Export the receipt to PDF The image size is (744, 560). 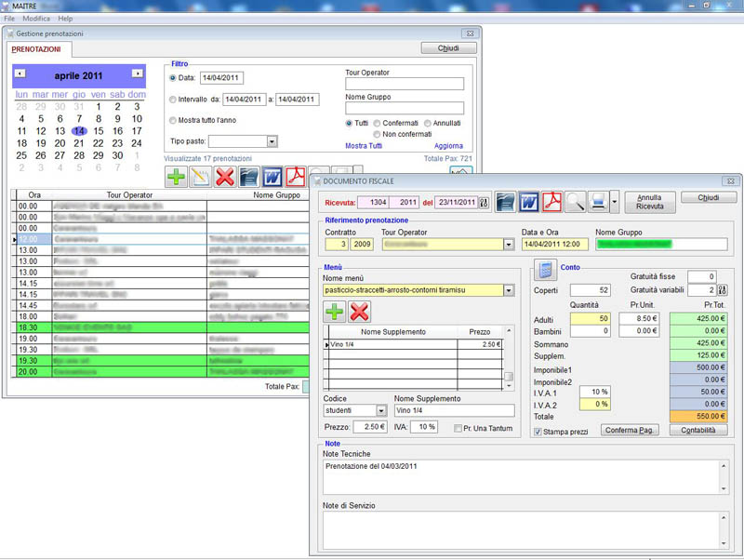[551, 201]
